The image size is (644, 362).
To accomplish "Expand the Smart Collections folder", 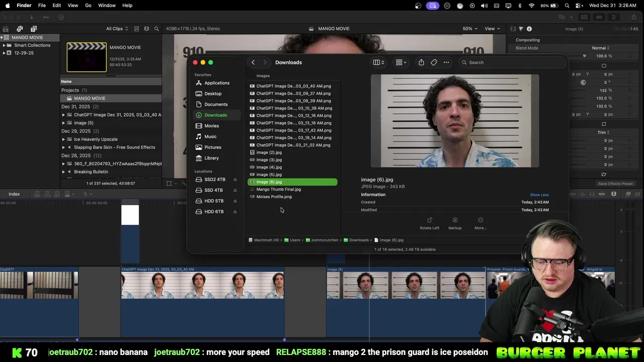I will (4, 45).
